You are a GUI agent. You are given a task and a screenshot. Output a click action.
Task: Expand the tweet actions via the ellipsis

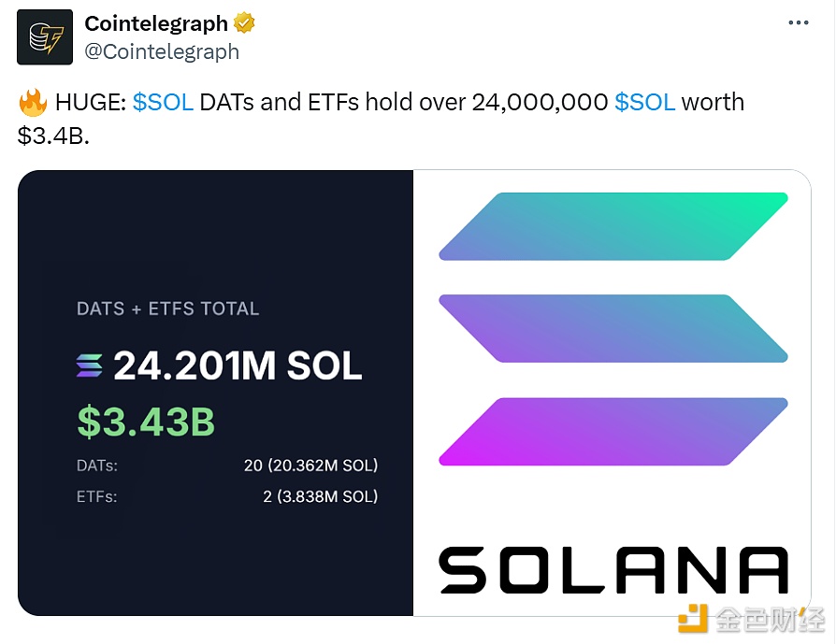(800, 21)
